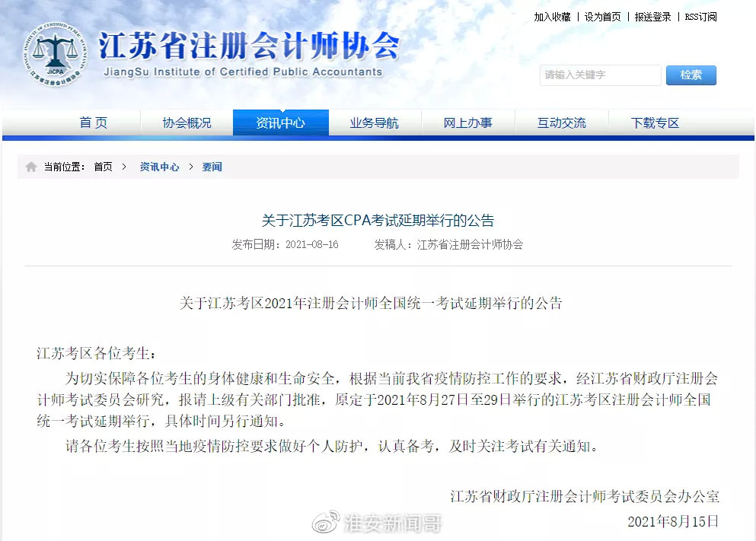Switch to 下载专区 navigation tab
This screenshot has width=756, height=541.
point(656,123)
